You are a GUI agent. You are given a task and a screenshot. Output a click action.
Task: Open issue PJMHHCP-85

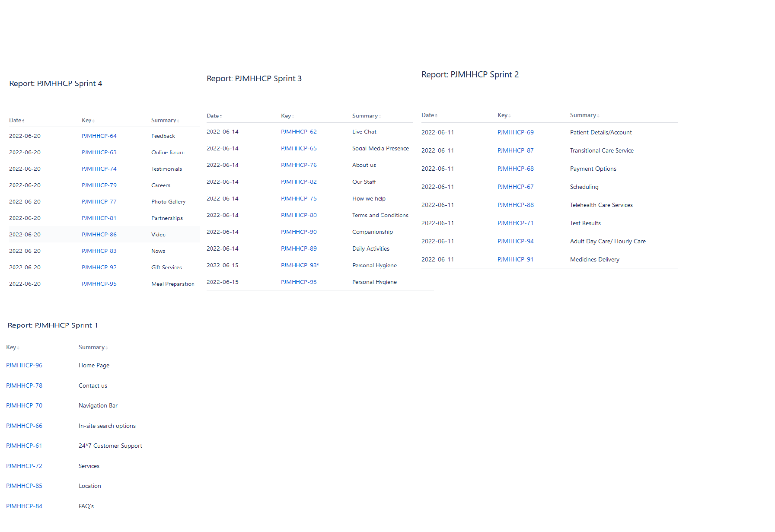point(24,486)
